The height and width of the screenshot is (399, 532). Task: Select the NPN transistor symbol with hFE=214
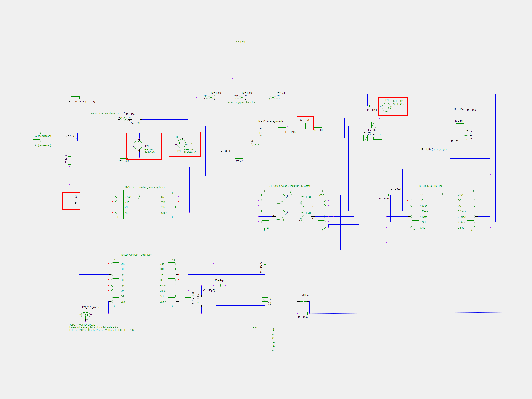(x=138, y=145)
